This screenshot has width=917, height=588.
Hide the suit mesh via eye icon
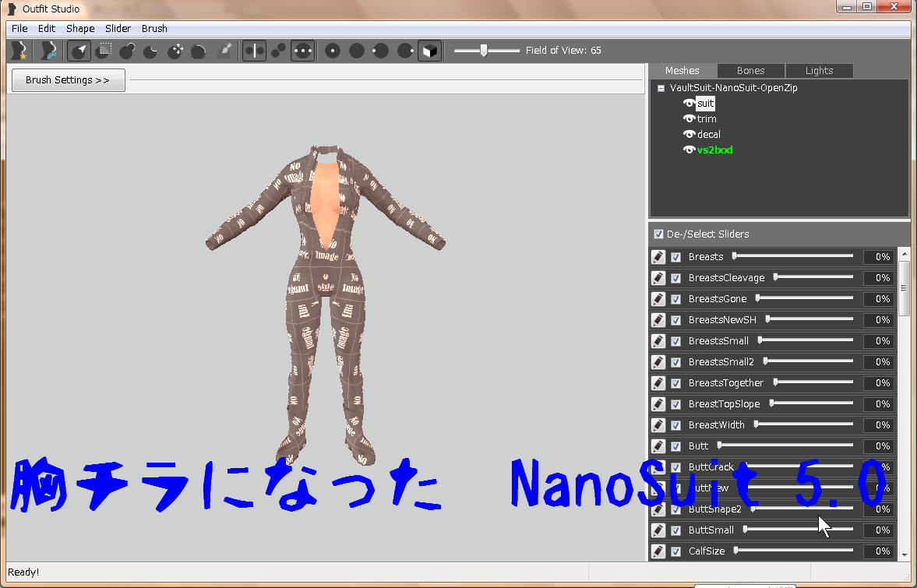point(689,104)
